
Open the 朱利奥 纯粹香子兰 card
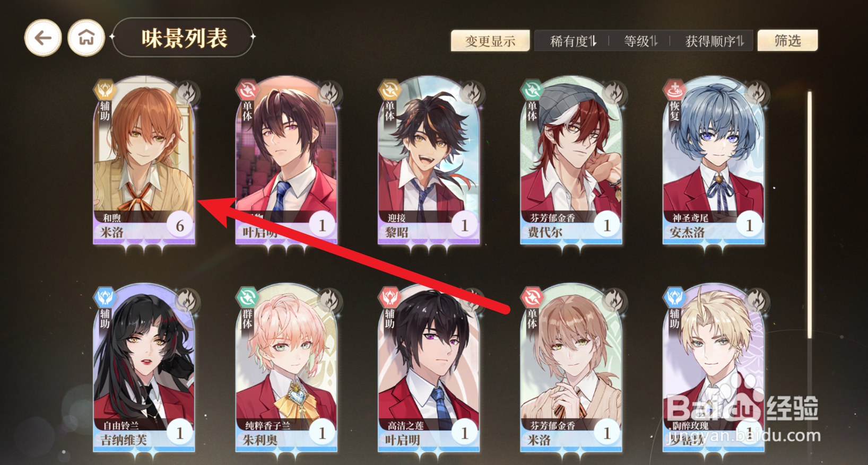pos(287,369)
